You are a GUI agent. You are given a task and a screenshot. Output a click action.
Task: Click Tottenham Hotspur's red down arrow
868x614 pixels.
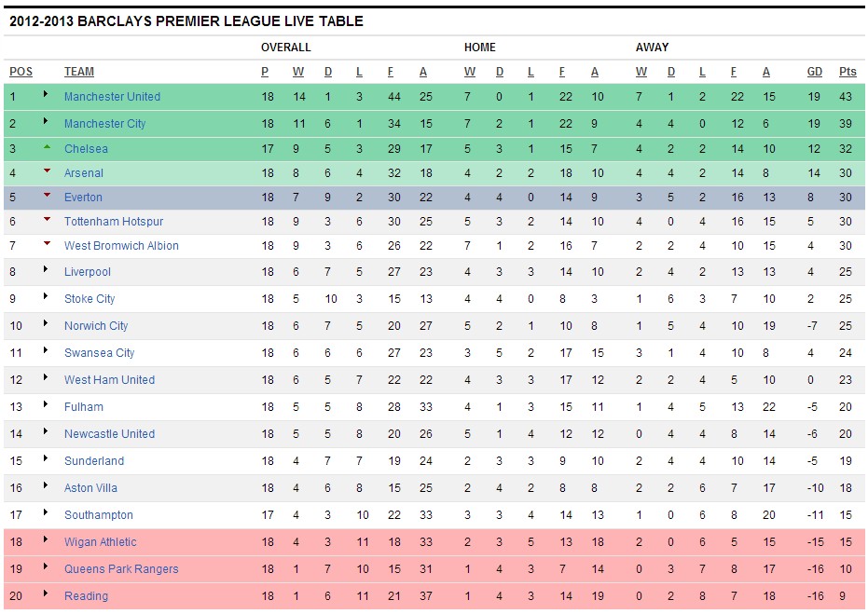[47, 220]
